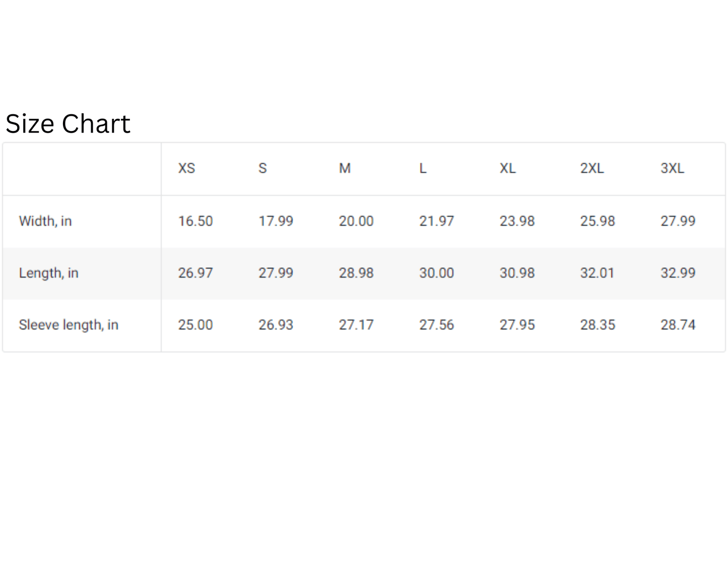Viewport: 728px width, 566px height.
Task: Click the 'Width, in' row label
Action: [x=45, y=221]
